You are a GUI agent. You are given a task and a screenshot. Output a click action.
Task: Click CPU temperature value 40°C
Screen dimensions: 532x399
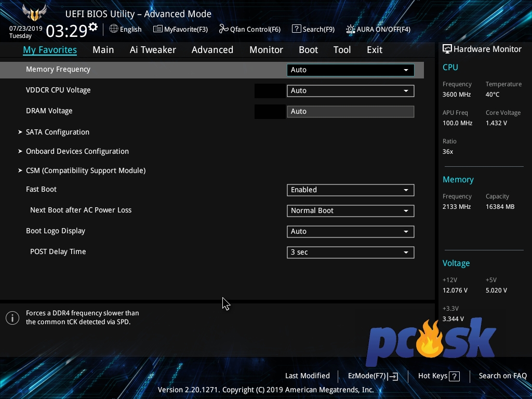493,95
